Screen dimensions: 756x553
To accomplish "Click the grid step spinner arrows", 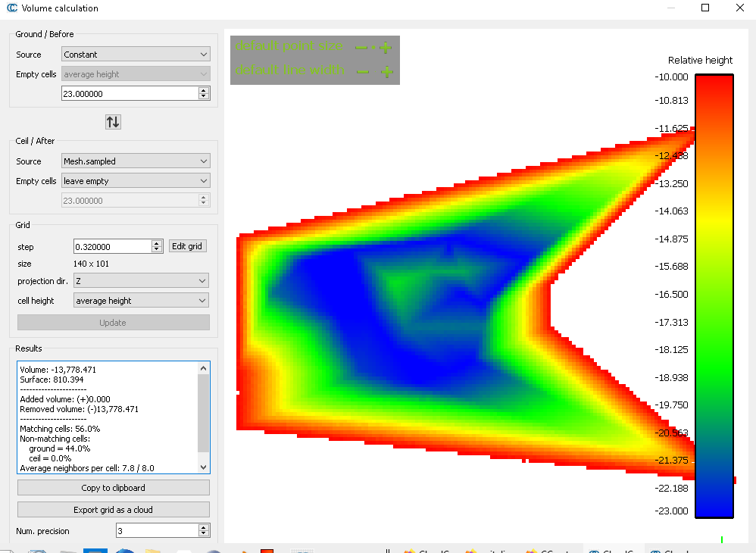I will [x=157, y=246].
